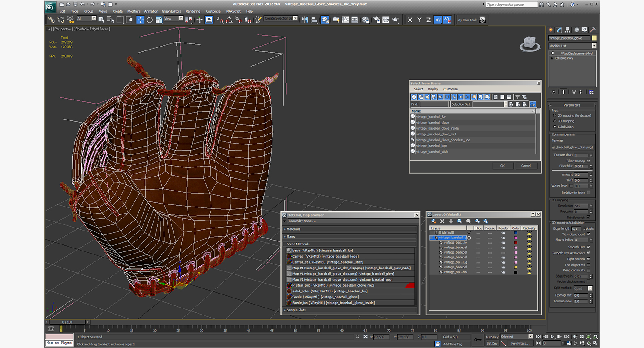Image resolution: width=644 pixels, height=348 pixels.
Task: Delete layer using the X icon
Action: tap(442, 221)
